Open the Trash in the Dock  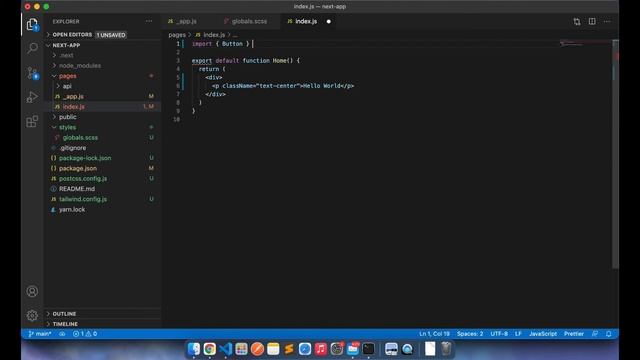pos(446,349)
